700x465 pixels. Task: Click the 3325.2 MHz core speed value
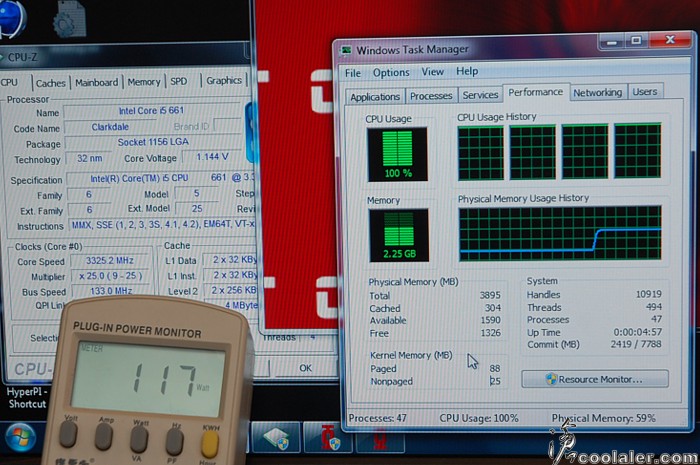pyautogui.click(x=110, y=261)
